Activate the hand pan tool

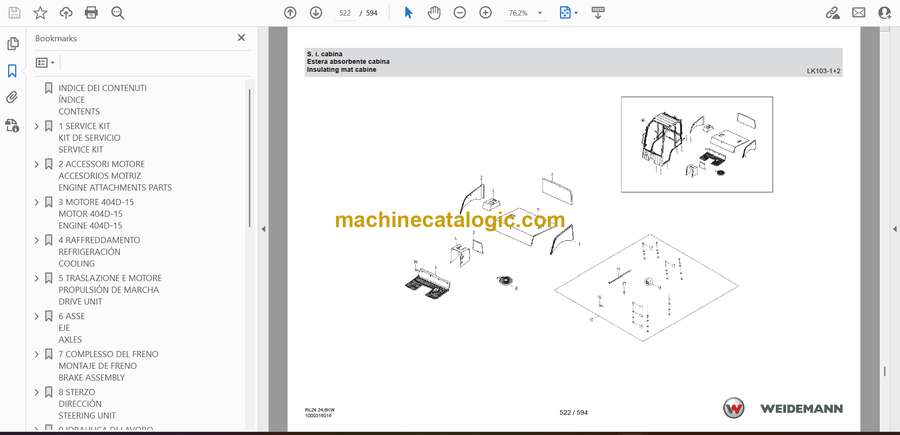434,13
